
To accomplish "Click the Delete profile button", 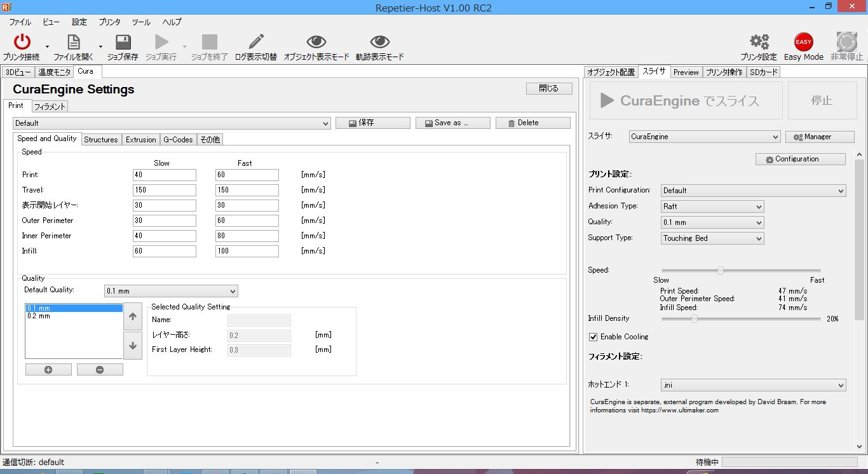I will (533, 123).
